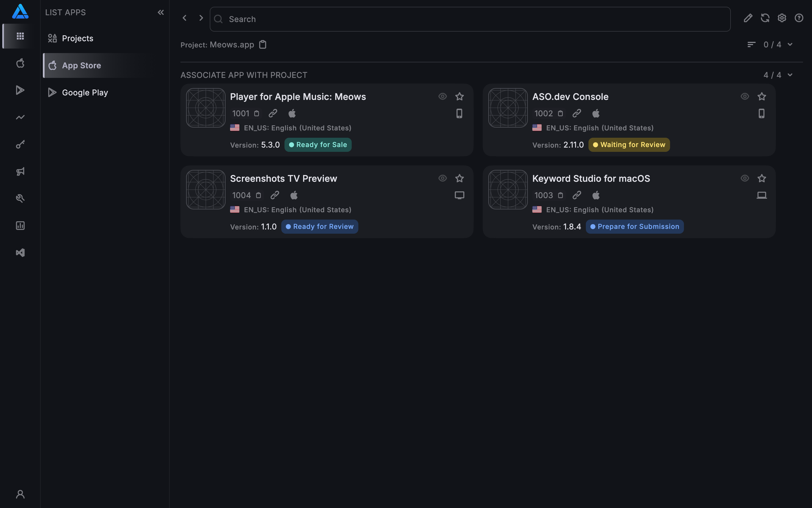Click phone device icon on Player for Apple Music
812x508 pixels.
pyautogui.click(x=459, y=113)
